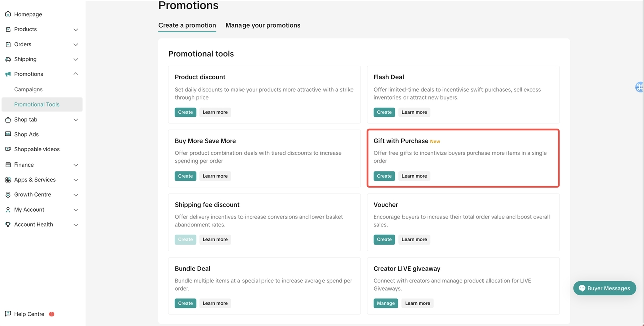This screenshot has height=326, width=644.
Task: Expand the Finance menu chevron
Action: (x=76, y=165)
